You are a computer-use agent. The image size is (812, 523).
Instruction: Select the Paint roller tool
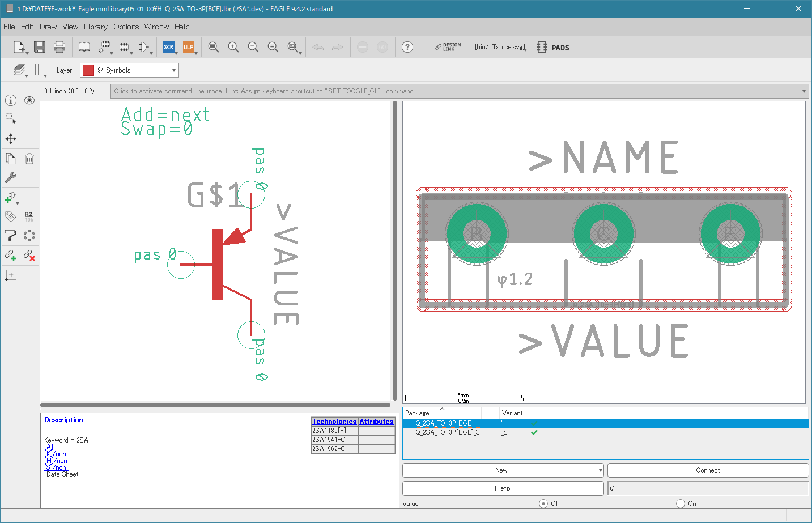(11, 236)
